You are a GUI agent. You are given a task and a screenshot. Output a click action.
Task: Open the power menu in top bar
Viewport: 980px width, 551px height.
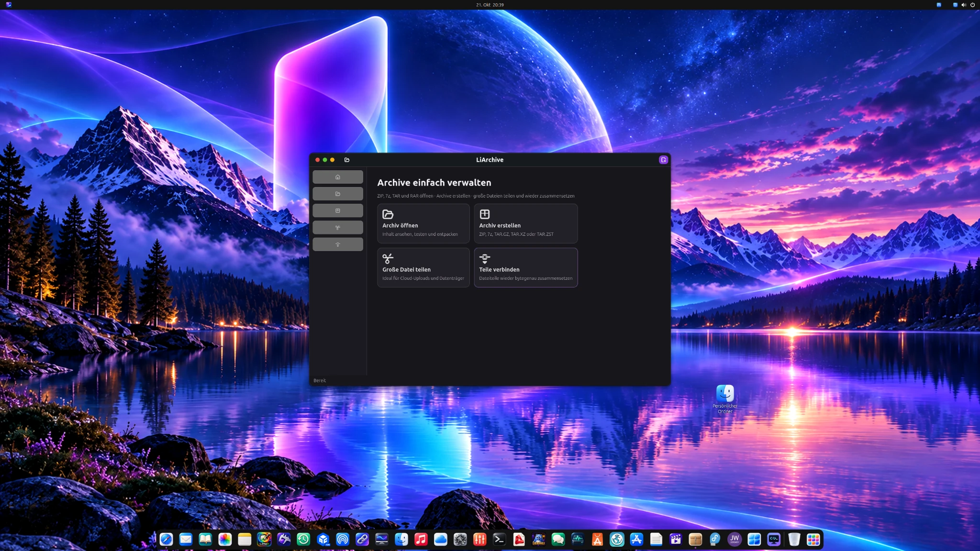[x=972, y=5]
